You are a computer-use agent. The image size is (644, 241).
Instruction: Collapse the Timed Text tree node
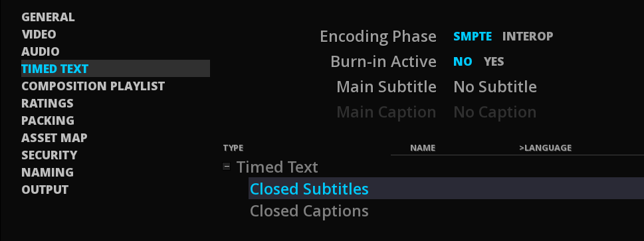[227, 167]
